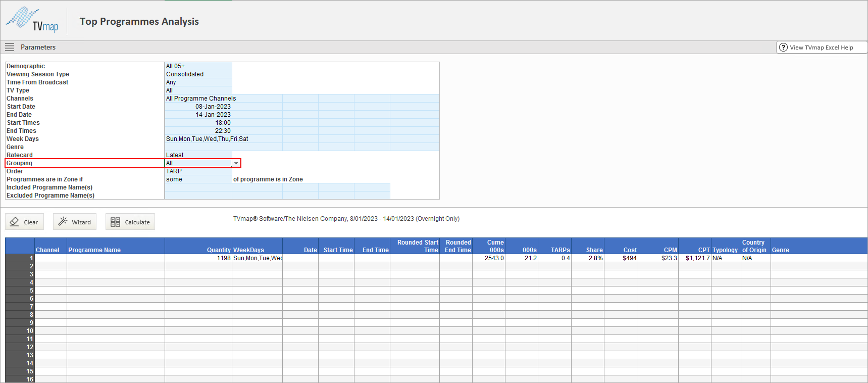This screenshot has width=868, height=383.
Task: Click the Order value TARP
Action: click(198, 171)
